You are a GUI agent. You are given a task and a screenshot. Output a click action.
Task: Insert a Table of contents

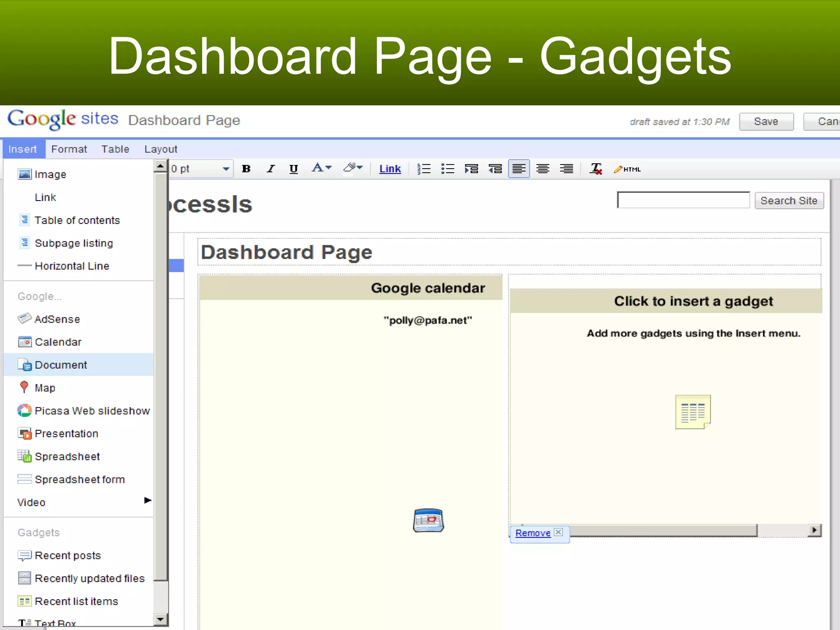(x=79, y=220)
